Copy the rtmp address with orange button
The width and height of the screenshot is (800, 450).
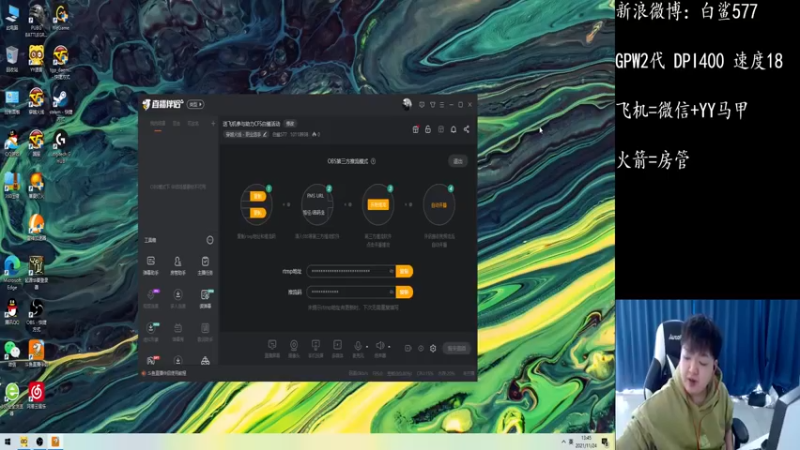pos(404,271)
